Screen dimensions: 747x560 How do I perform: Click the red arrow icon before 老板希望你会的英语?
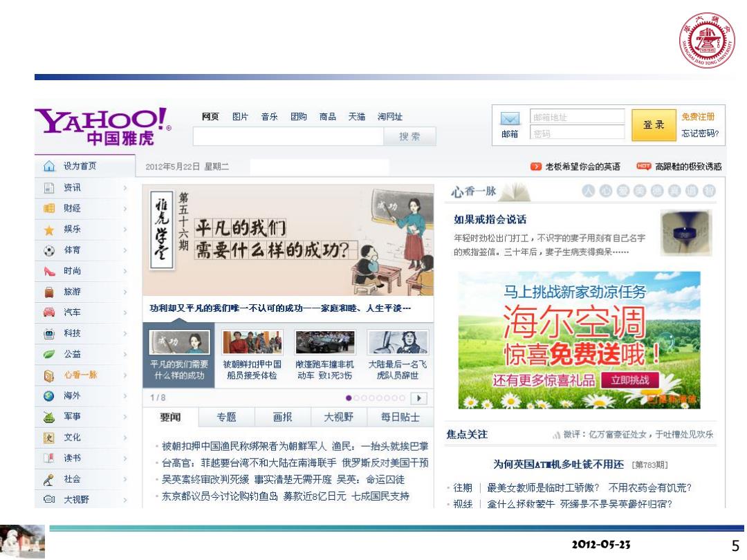point(536,166)
